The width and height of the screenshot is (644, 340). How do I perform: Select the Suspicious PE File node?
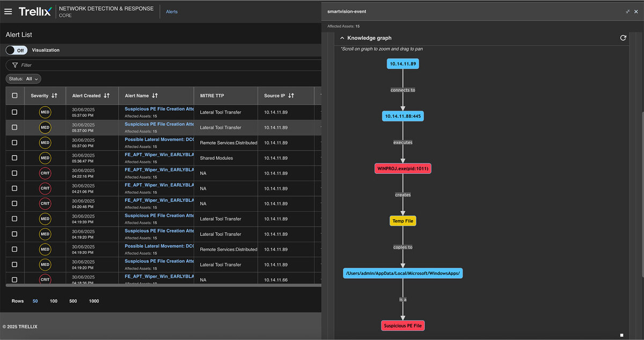point(402,325)
